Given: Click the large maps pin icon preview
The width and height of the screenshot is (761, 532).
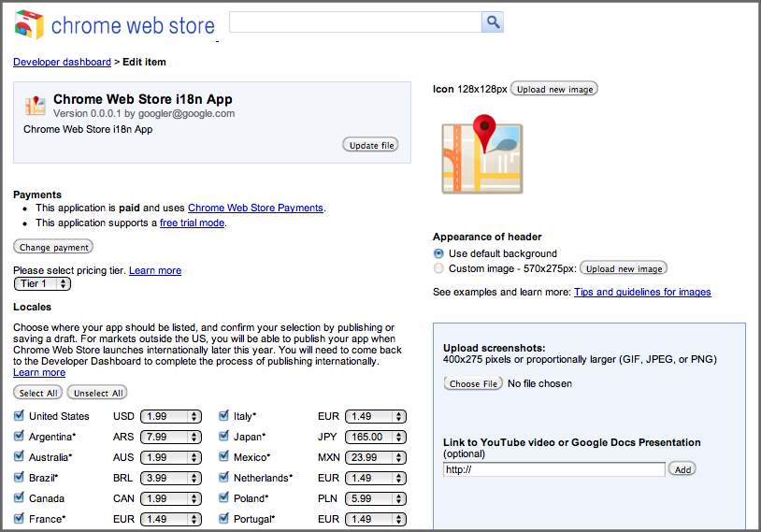Looking at the screenshot, I should click(x=482, y=151).
